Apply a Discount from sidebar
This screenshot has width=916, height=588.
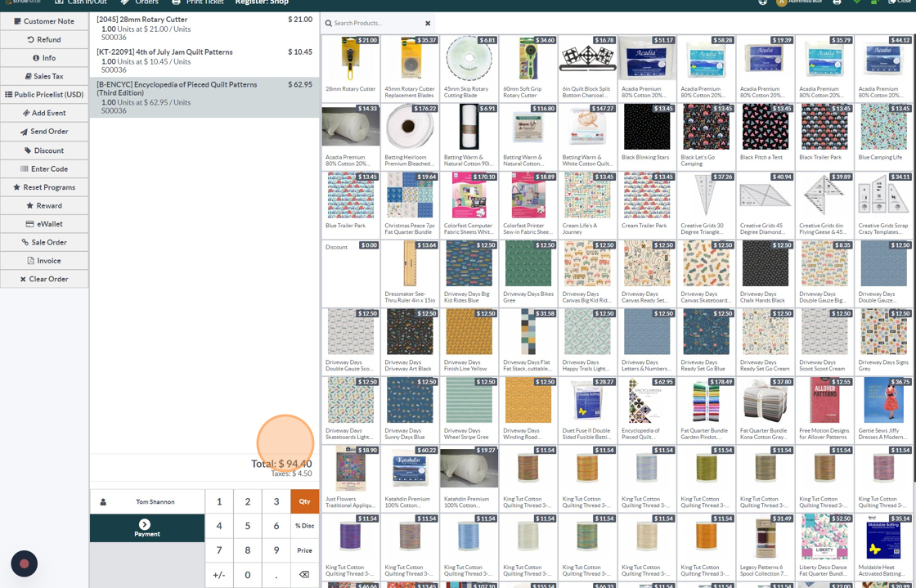pos(44,150)
